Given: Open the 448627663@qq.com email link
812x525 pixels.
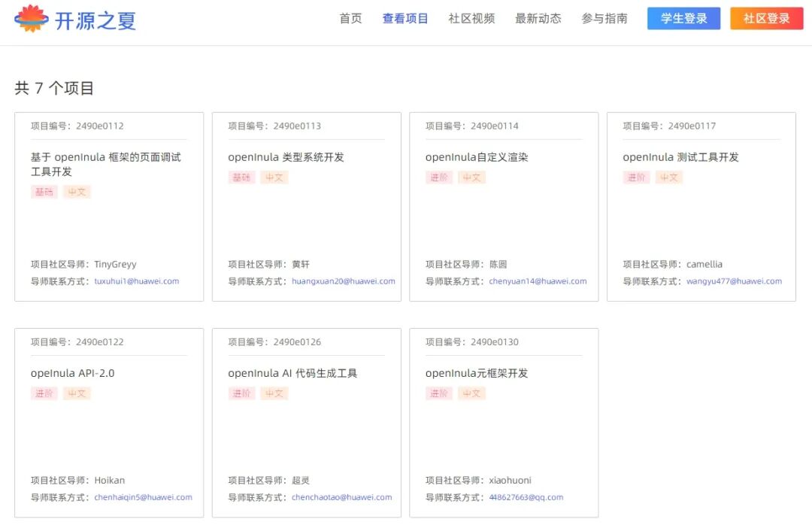Looking at the screenshot, I should point(526,497).
